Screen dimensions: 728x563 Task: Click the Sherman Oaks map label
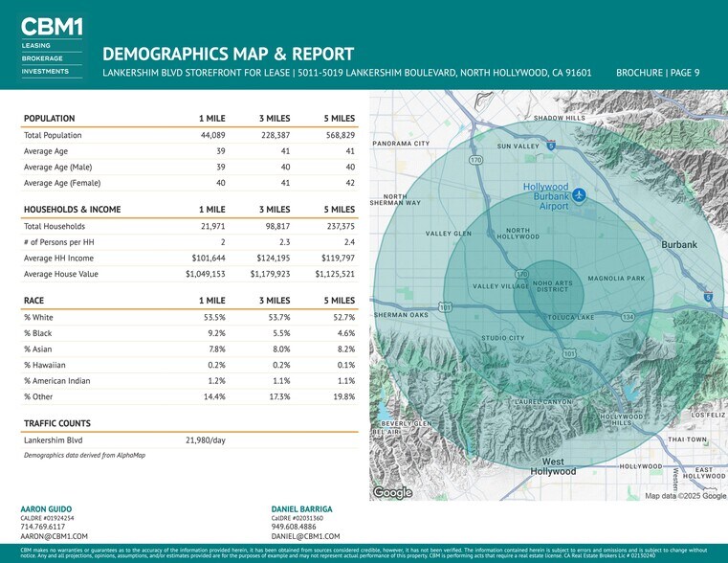pyautogui.click(x=401, y=315)
